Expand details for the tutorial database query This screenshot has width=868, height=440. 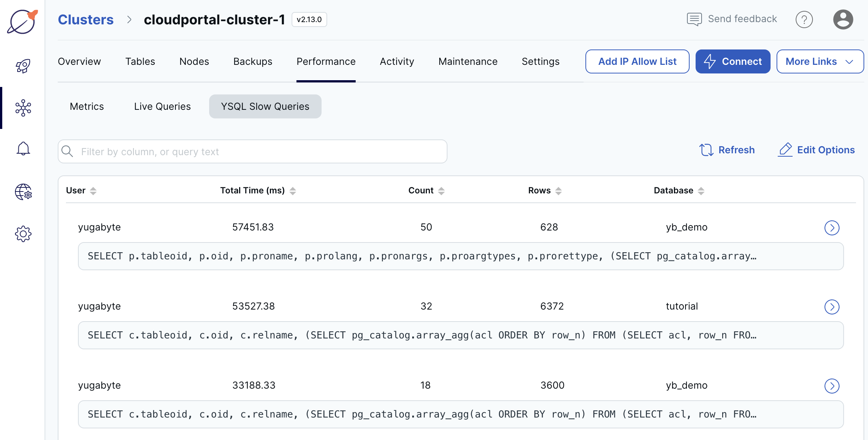832,307
